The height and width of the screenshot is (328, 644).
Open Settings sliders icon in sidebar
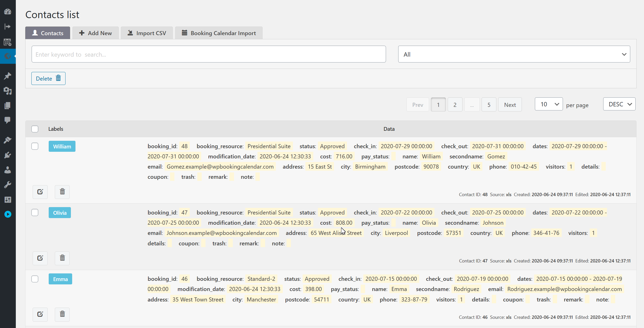[x=8, y=199]
